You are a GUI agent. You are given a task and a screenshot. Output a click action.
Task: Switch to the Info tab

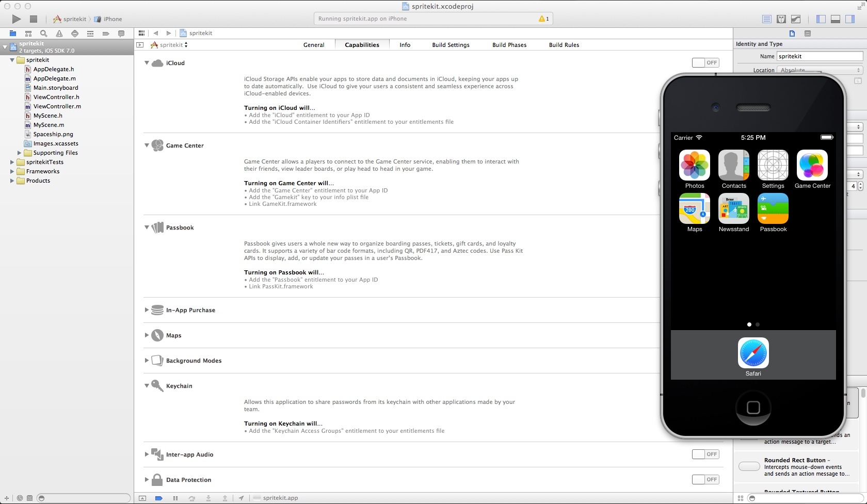tap(405, 45)
